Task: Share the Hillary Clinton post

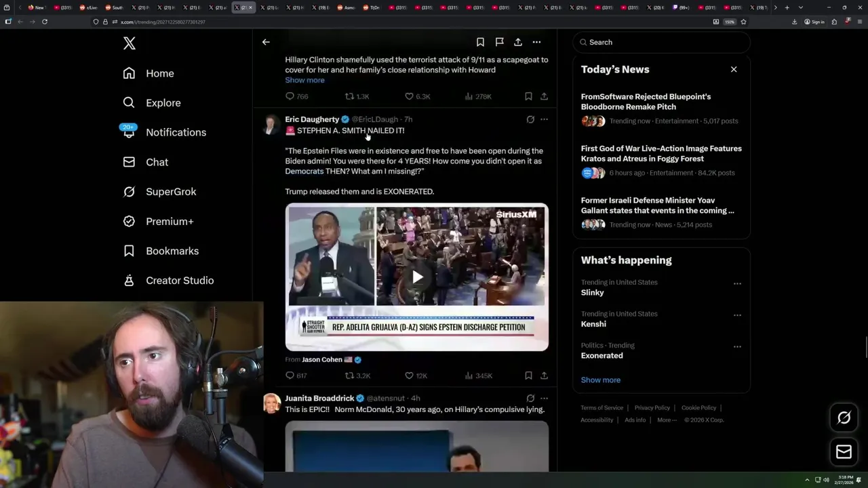Action: click(544, 96)
